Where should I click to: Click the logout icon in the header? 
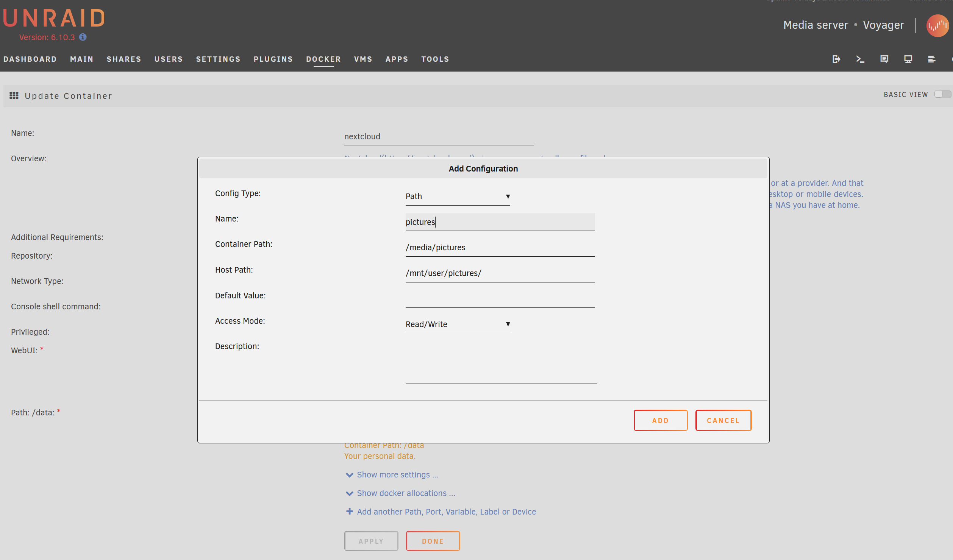836,59
